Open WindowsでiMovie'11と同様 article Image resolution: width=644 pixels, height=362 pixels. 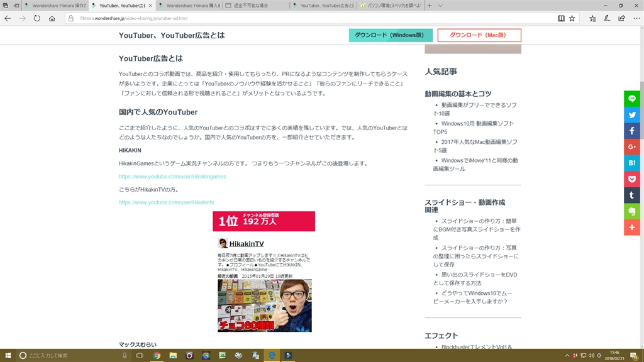(475, 165)
